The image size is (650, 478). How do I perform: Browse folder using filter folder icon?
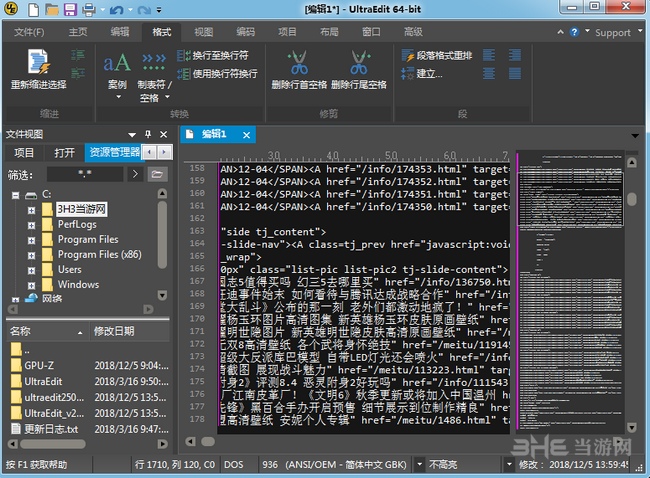pos(158,174)
